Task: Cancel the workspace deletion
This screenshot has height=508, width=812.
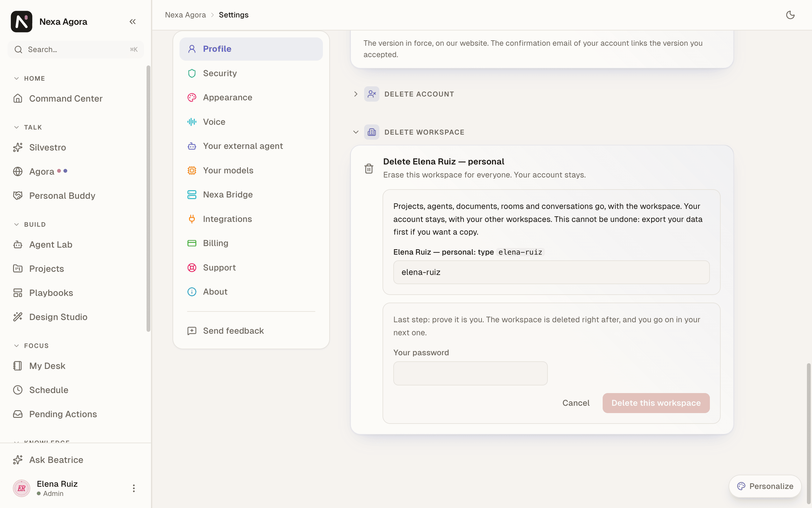Action: [x=576, y=403]
